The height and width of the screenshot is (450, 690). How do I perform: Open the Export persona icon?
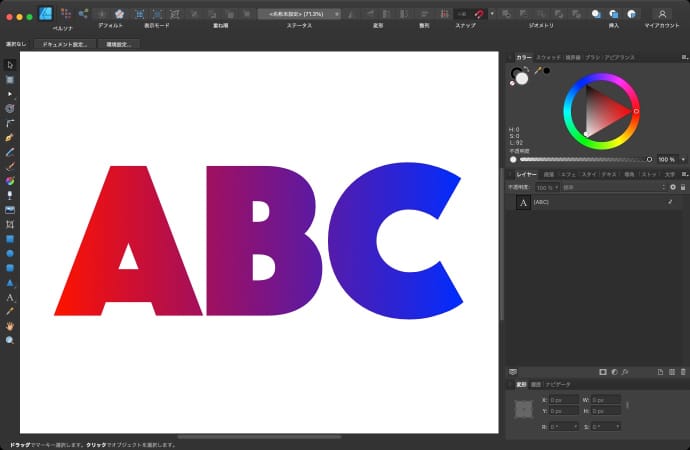click(82, 13)
